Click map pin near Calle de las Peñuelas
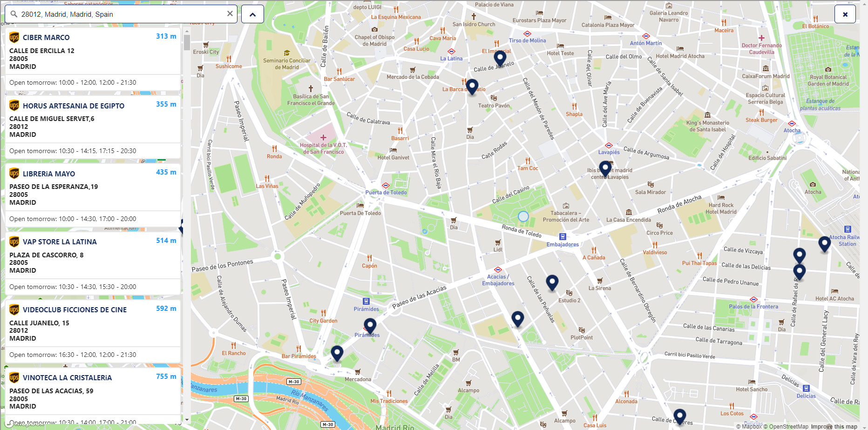The height and width of the screenshot is (430, 868). pyautogui.click(x=552, y=283)
